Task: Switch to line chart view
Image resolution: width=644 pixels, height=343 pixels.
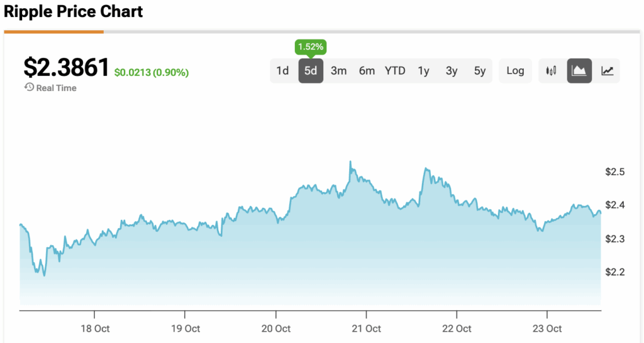Action: 607,71
